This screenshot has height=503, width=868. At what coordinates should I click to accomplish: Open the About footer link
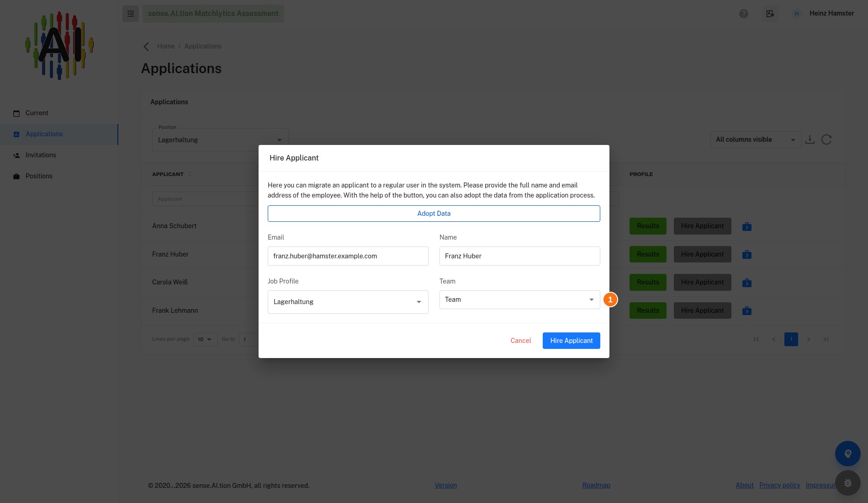745,485
